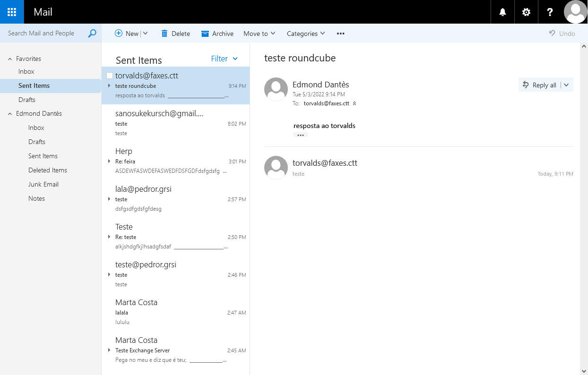Click the Delete trash icon
This screenshot has width=588, height=375.
pyautogui.click(x=164, y=34)
